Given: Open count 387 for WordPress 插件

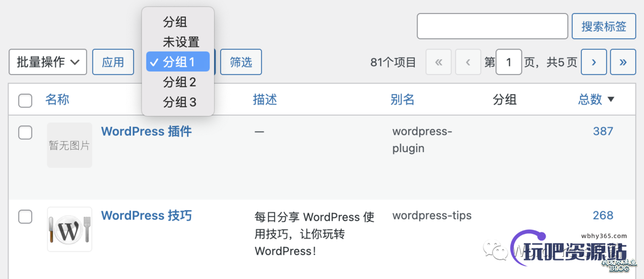Looking at the screenshot, I should click(603, 131).
